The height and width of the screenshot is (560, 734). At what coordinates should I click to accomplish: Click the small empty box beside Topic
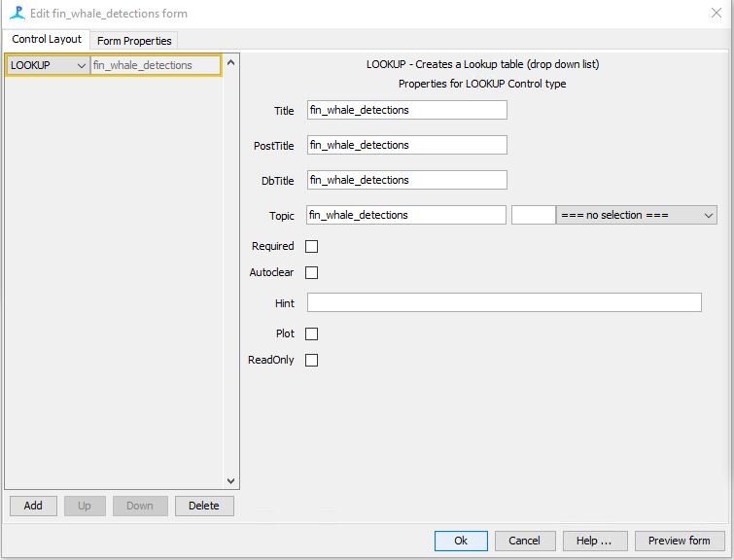point(532,215)
